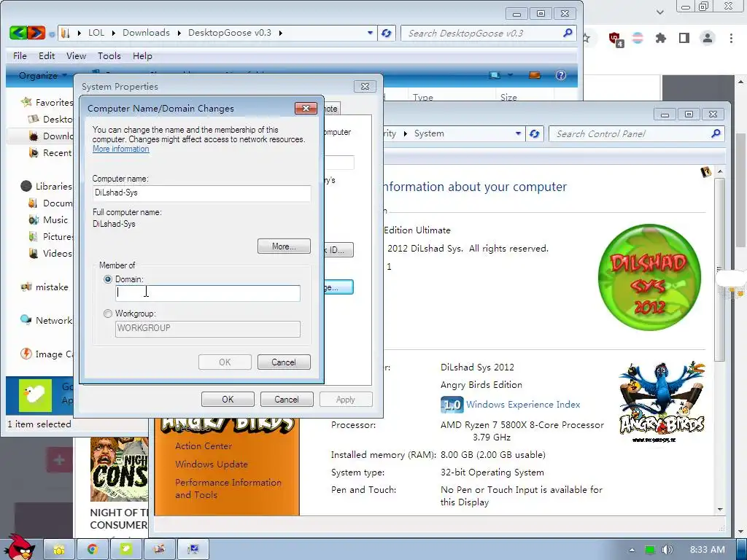Click OK in the System Properties dialog
The image size is (747, 560).
pos(228,399)
